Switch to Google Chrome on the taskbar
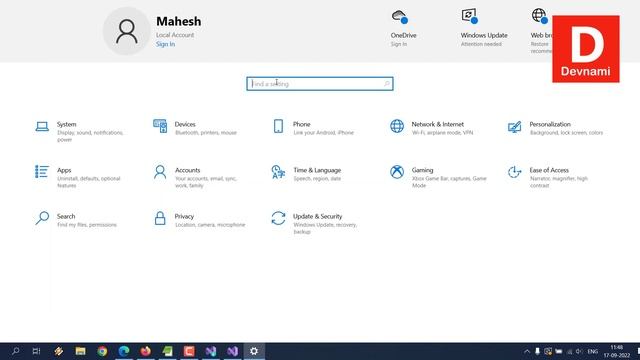This screenshot has width=640, height=360. 102,351
